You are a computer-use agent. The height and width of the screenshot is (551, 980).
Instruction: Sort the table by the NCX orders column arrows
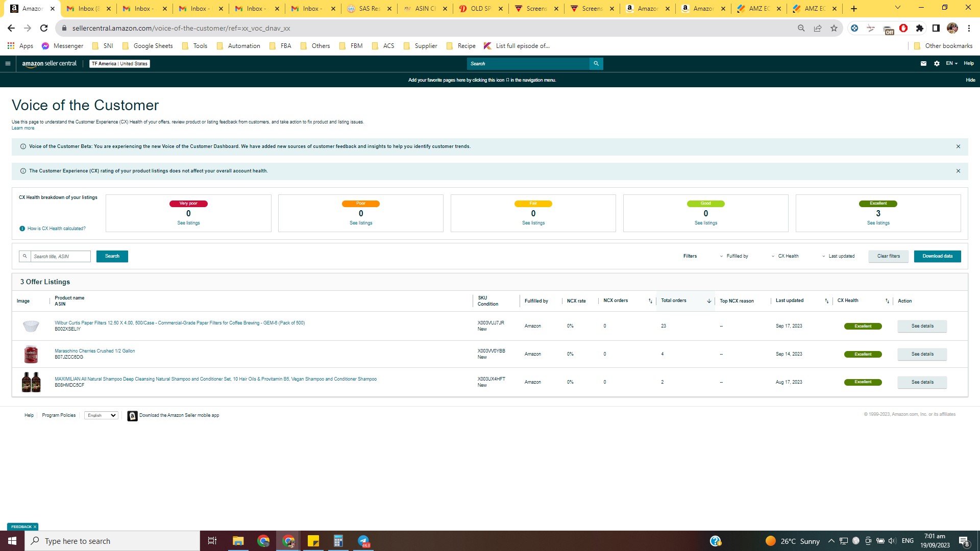pos(650,301)
